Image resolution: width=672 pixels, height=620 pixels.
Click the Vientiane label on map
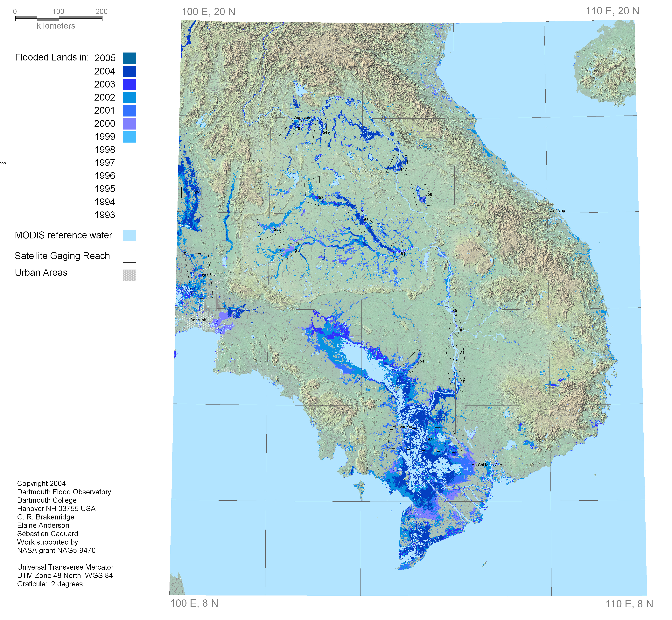tap(302, 118)
